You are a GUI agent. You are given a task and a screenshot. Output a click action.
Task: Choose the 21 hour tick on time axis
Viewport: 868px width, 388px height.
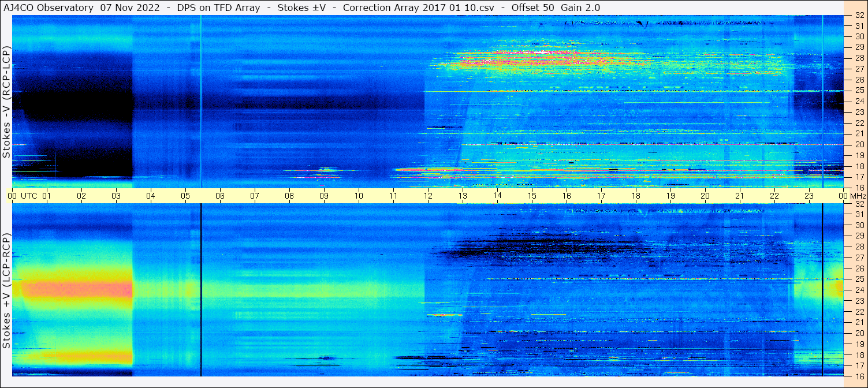pos(740,196)
